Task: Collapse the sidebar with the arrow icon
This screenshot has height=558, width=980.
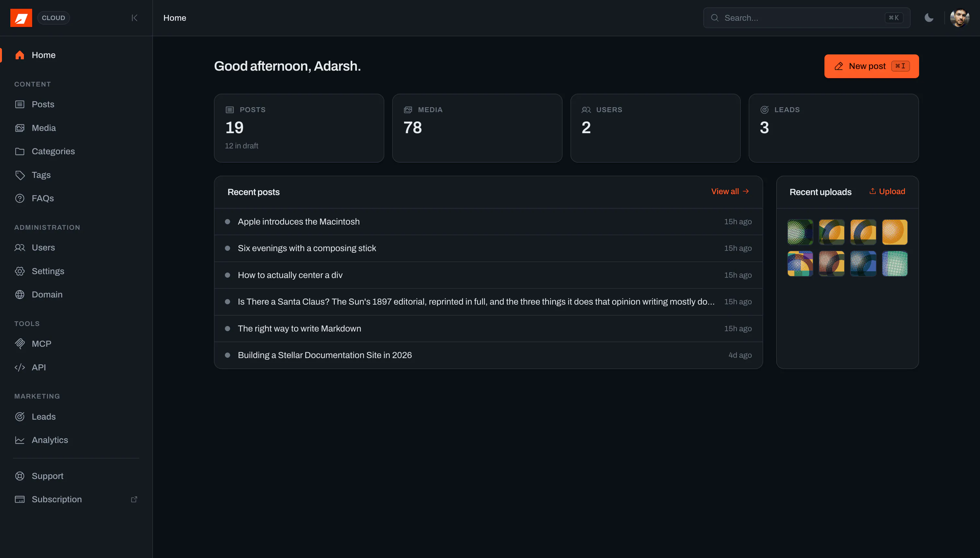Action: [134, 18]
